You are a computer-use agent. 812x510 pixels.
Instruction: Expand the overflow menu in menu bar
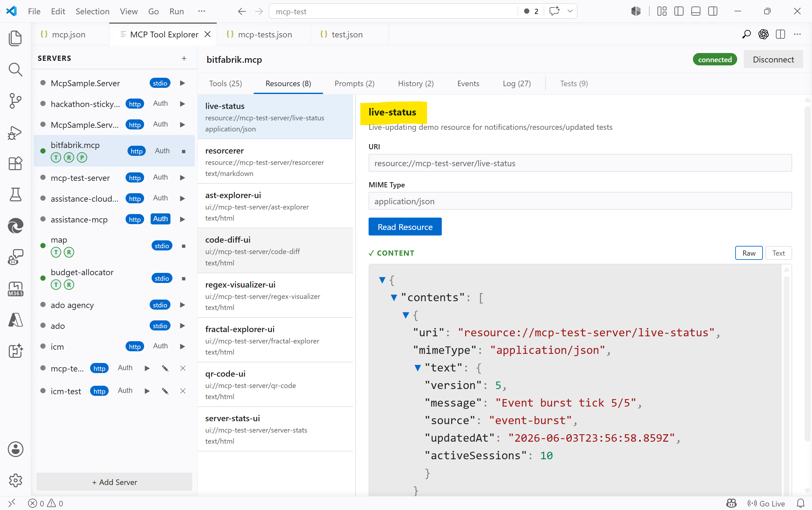[x=202, y=11]
